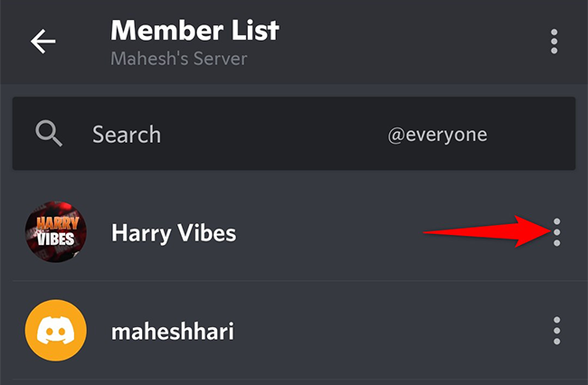Open the @everyone role filter
Image resolution: width=588 pixels, height=385 pixels.
coord(438,135)
